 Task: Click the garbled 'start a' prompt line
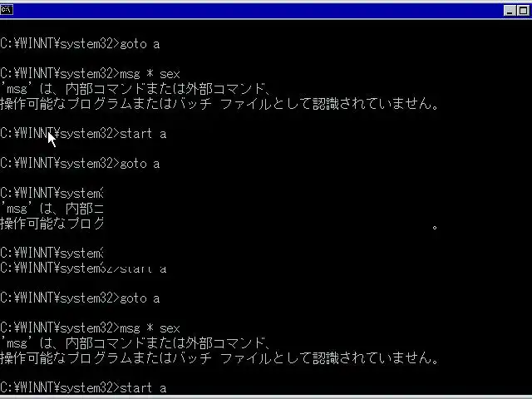(83, 268)
